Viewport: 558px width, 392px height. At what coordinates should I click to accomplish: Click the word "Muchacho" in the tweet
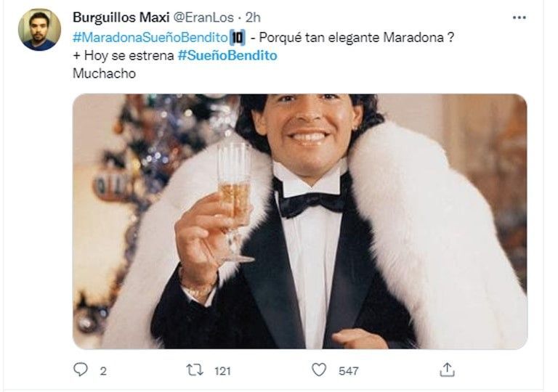pos(105,73)
